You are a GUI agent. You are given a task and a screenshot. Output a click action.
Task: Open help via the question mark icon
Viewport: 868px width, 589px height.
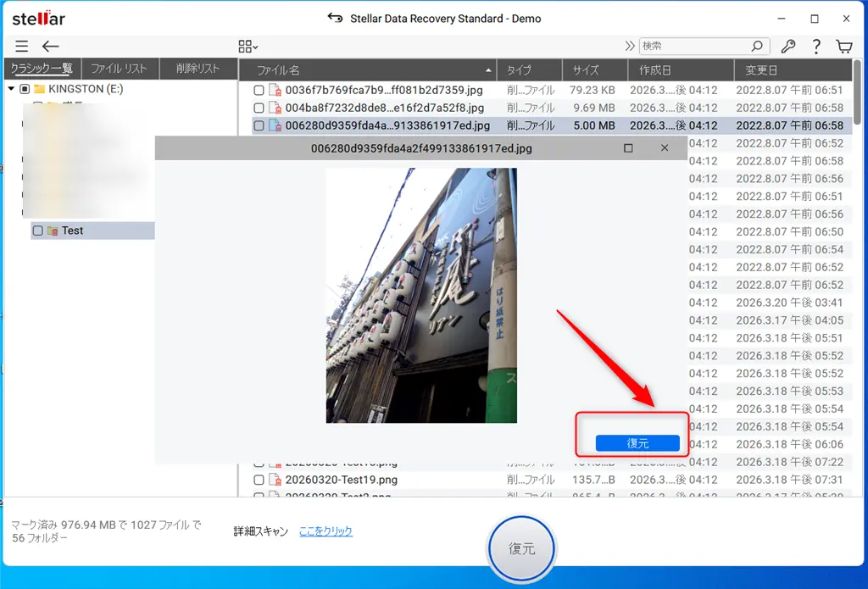(x=815, y=47)
